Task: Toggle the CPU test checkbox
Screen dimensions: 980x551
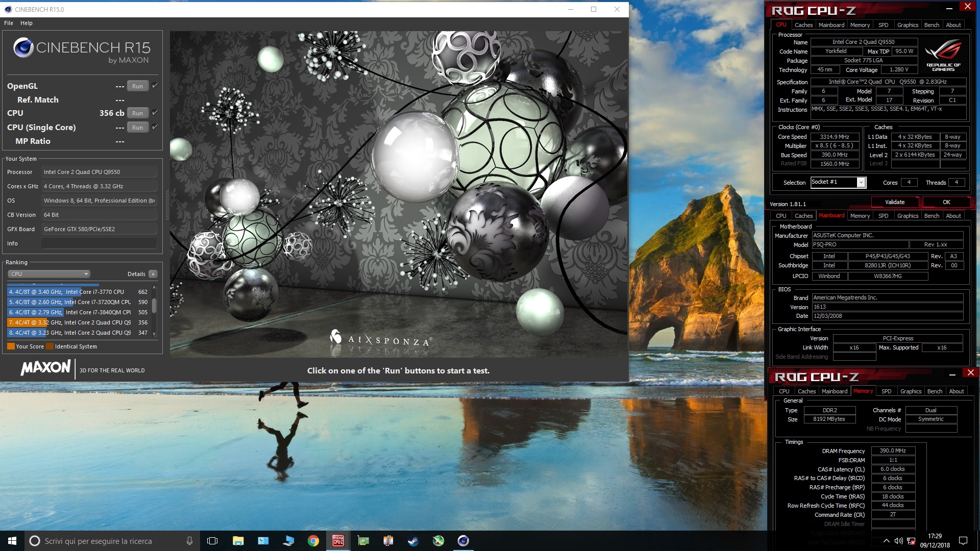Action: [x=155, y=113]
